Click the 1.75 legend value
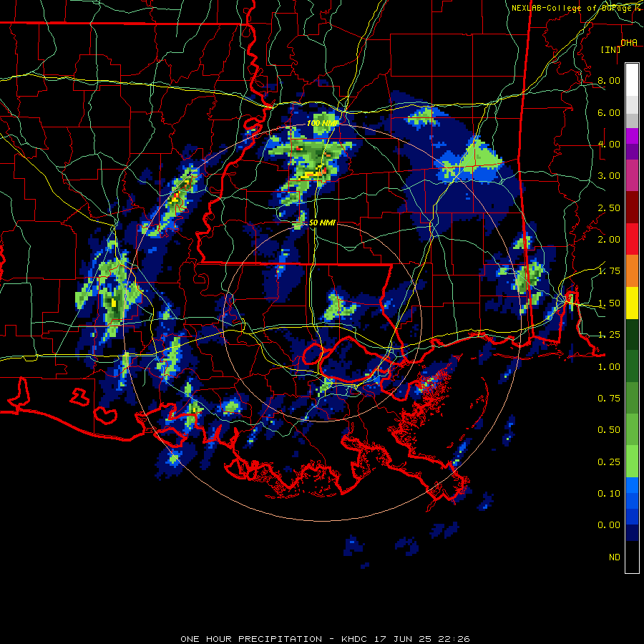This screenshot has width=644, height=644. pyautogui.click(x=609, y=271)
